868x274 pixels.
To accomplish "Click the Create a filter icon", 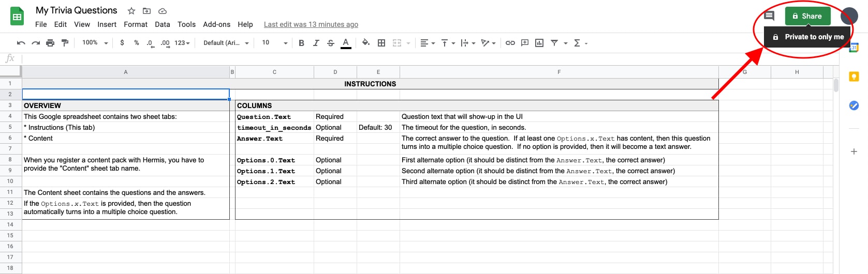I will (x=554, y=43).
